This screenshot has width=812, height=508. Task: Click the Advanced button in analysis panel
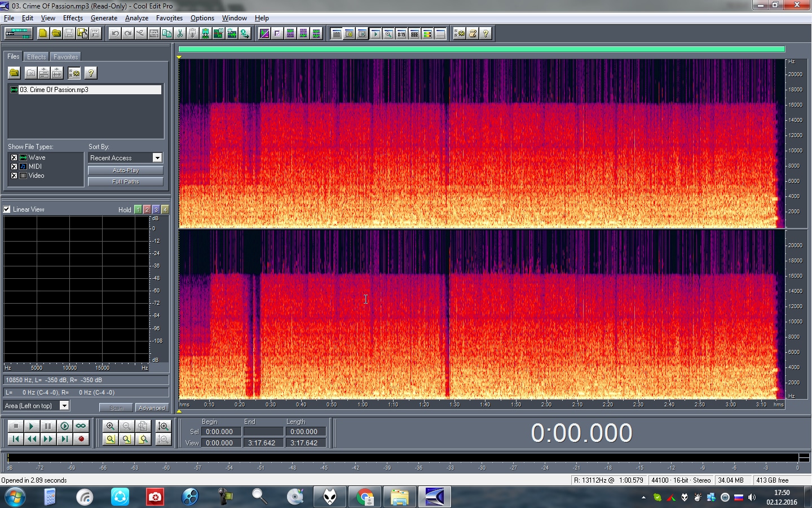pyautogui.click(x=152, y=408)
